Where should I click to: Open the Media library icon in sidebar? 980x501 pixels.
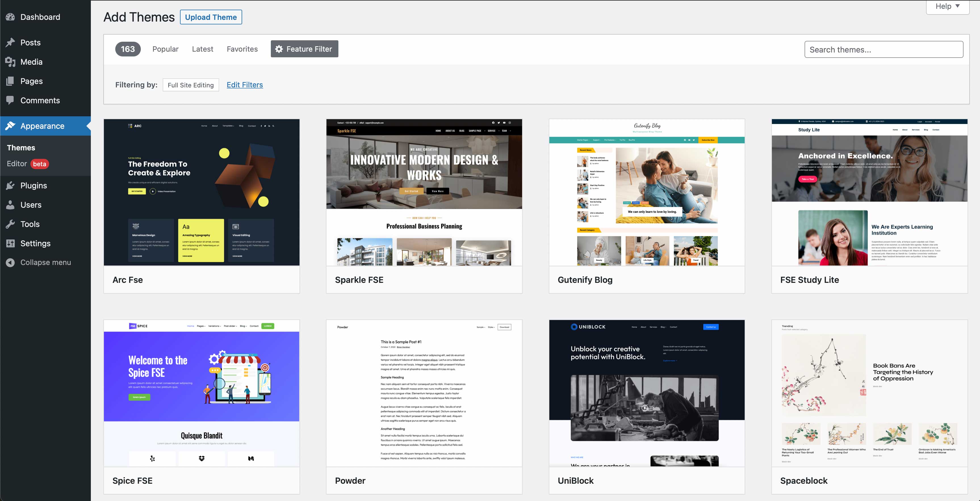point(10,62)
